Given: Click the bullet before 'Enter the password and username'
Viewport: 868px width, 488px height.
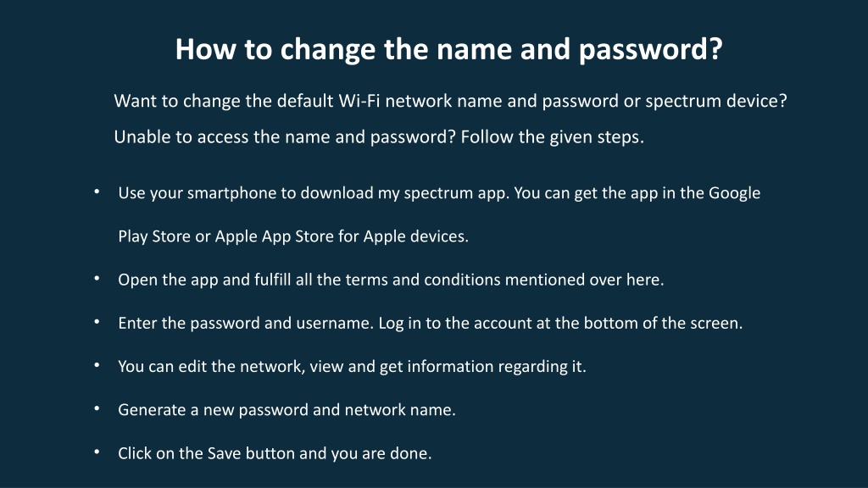Looking at the screenshot, I should pyautogui.click(x=97, y=321).
